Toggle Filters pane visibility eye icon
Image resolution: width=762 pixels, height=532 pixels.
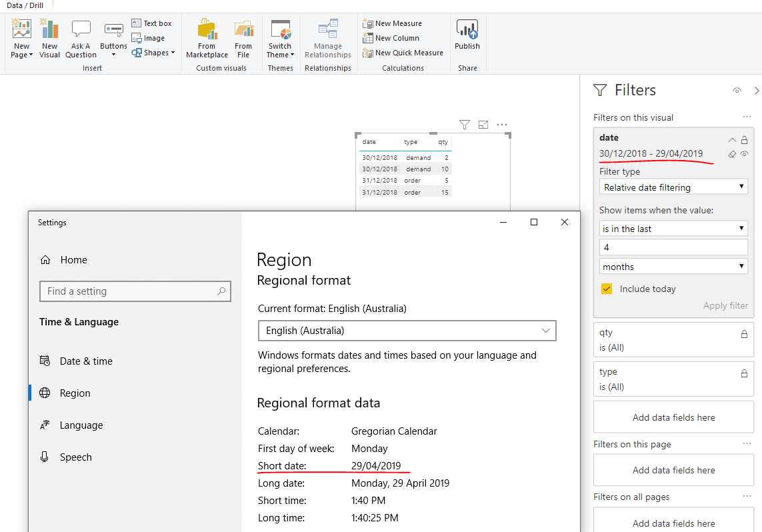click(737, 91)
